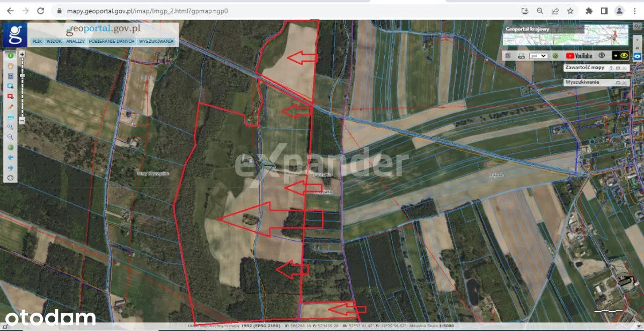The width and height of the screenshot is (644, 331).
Task: Select the hand pan tool
Action: [10, 66]
